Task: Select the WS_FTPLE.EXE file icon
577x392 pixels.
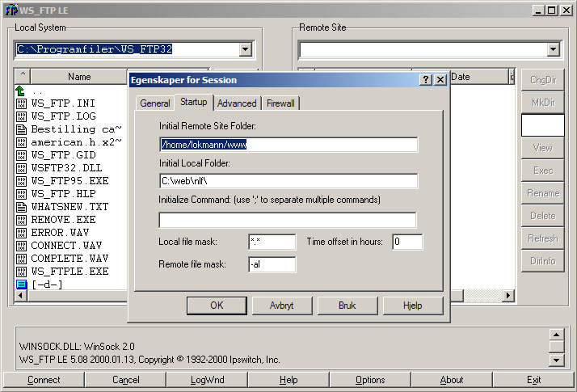Action: tap(22, 272)
